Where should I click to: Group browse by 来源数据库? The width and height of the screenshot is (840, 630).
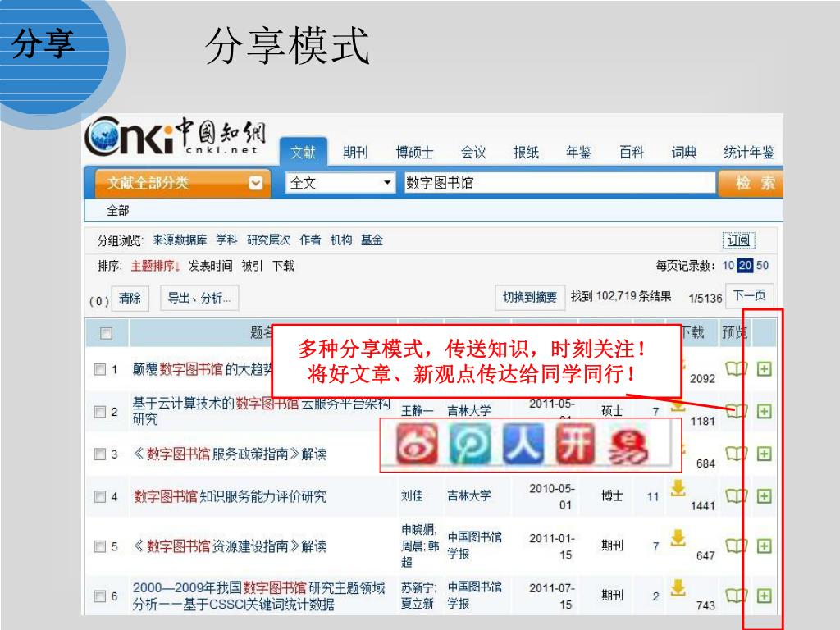point(180,240)
